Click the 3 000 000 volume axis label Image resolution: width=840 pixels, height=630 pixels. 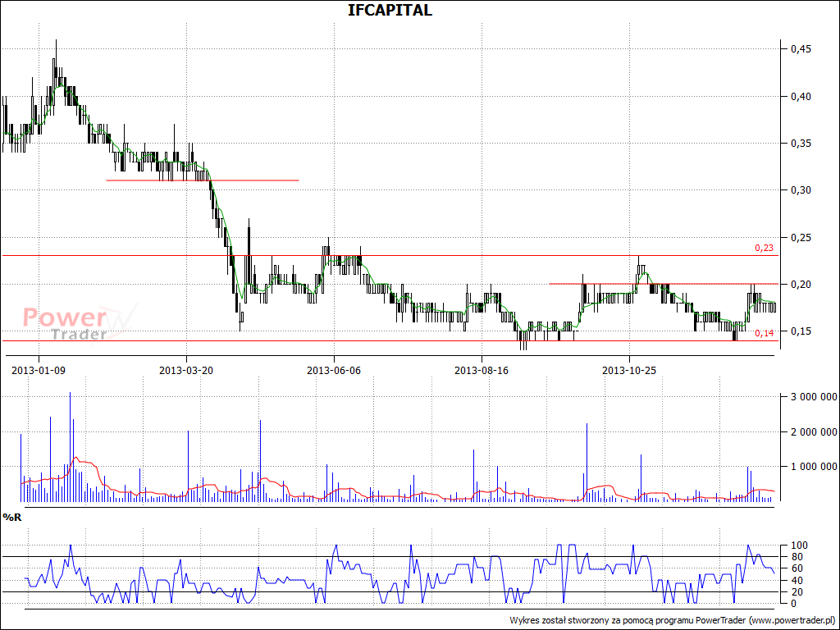[814, 397]
